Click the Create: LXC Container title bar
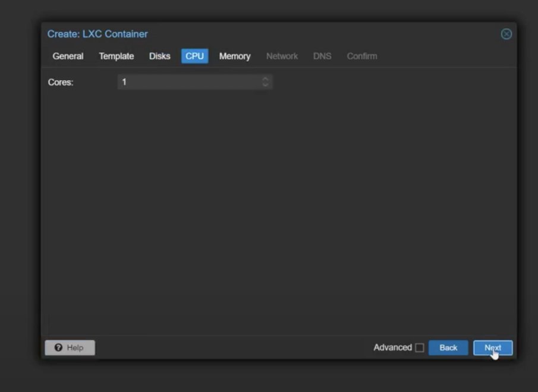Viewport: 538px width, 392px height. (x=268, y=34)
